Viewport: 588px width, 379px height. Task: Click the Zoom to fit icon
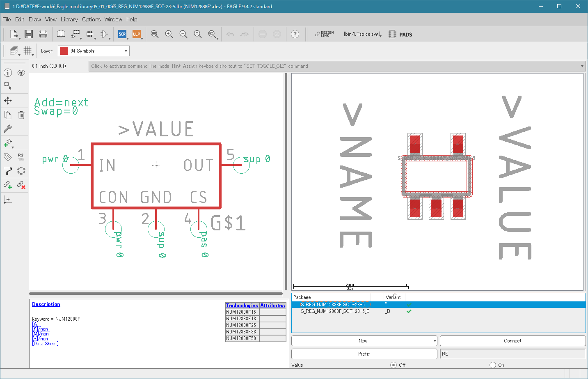point(155,34)
